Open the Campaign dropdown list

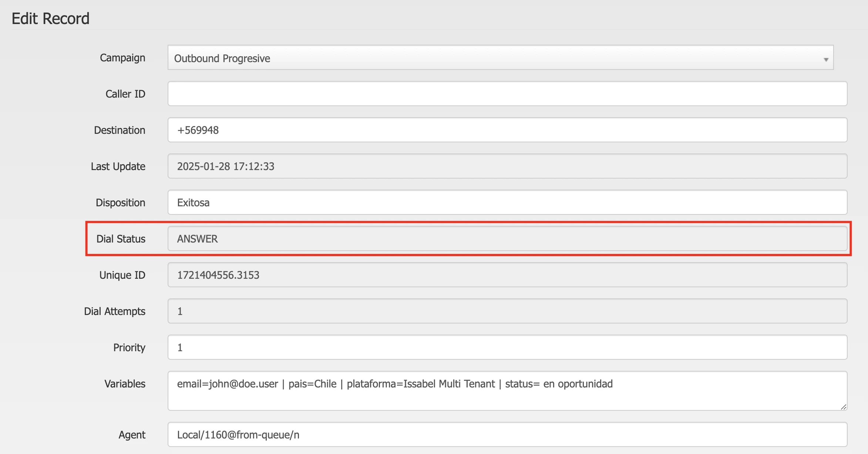(499, 58)
